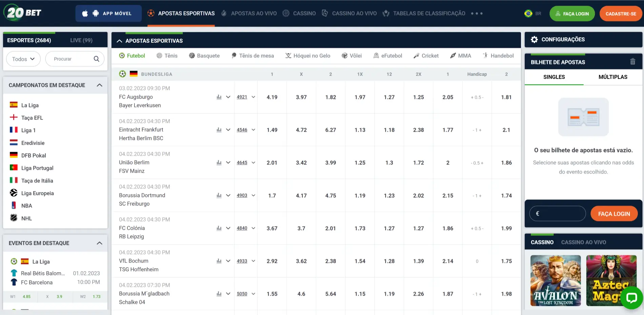Open statistics for FC Augsburgo match
The width and height of the screenshot is (644, 315).
[219, 97]
